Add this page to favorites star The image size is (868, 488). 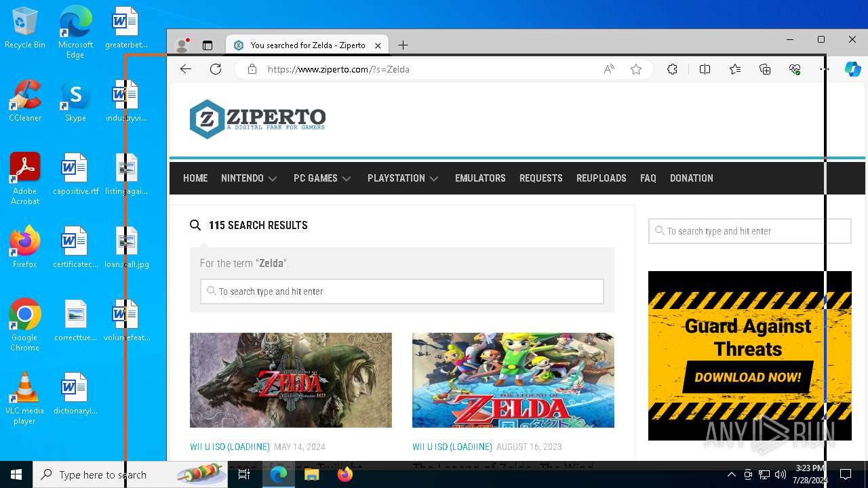(x=636, y=69)
